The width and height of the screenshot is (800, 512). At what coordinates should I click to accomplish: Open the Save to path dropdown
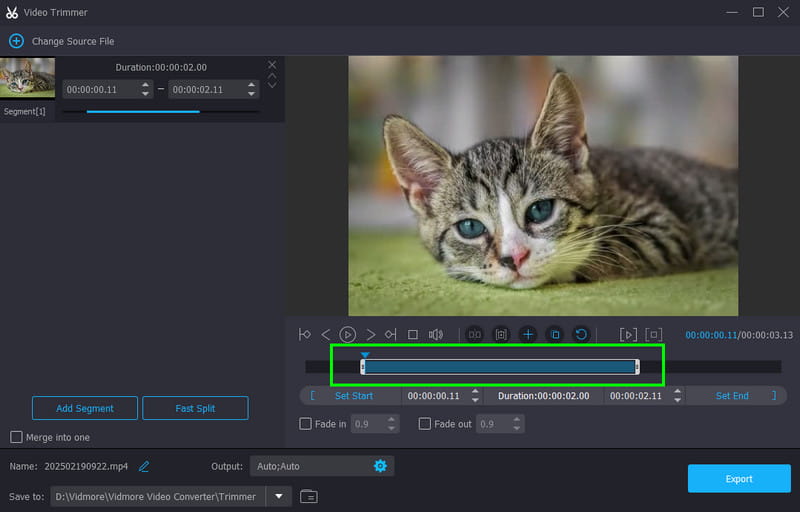pyautogui.click(x=279, y=496)
